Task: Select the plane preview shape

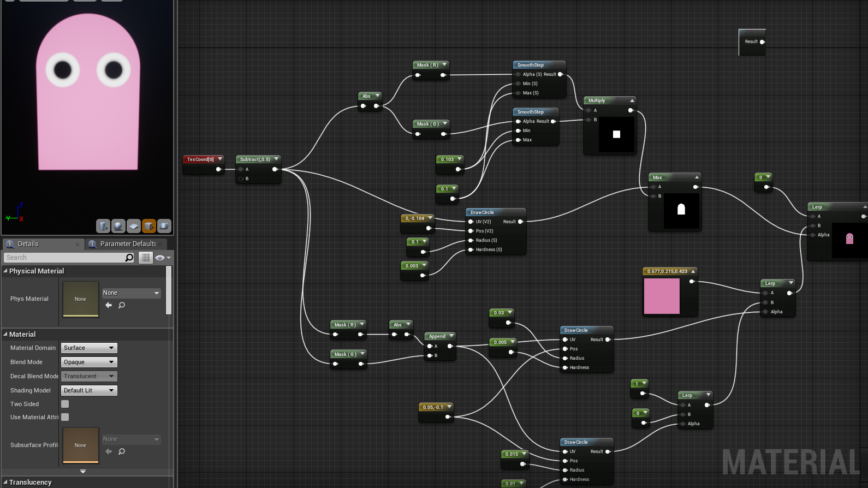Action: click(x=134, y=226)
